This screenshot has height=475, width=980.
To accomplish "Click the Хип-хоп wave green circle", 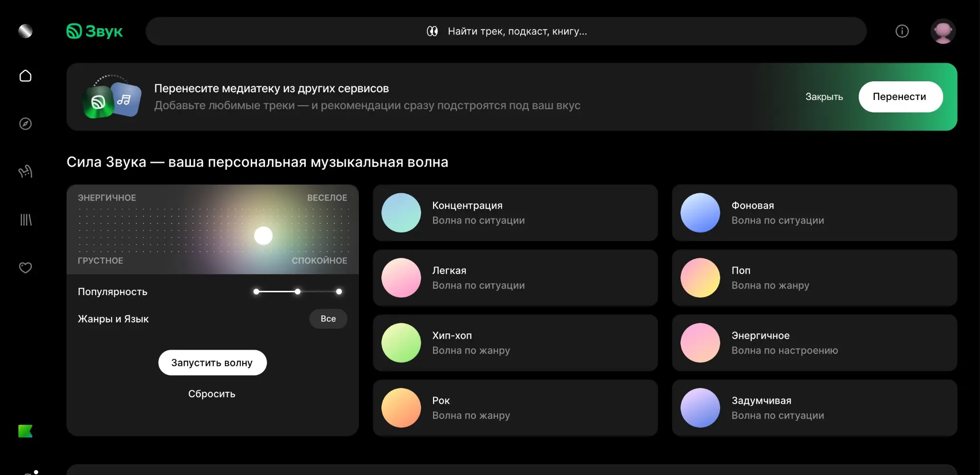I will [401, 343].
